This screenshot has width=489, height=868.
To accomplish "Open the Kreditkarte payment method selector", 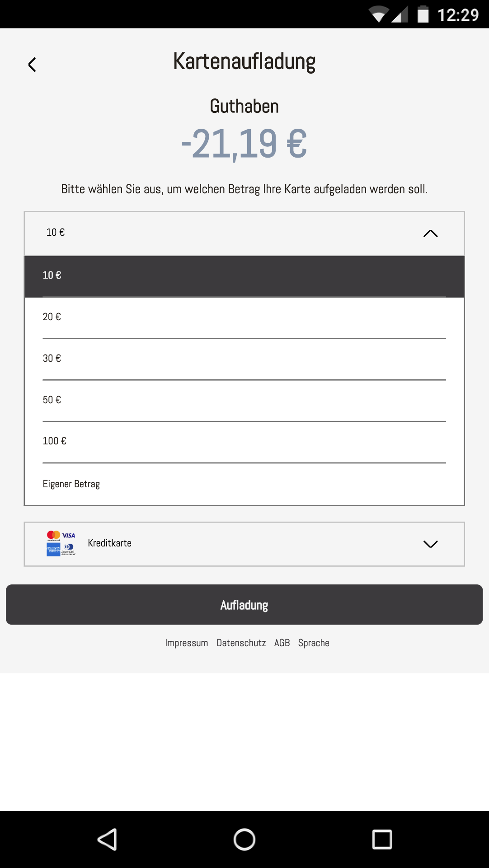I will pyautogui.click(x=244, y=544).
